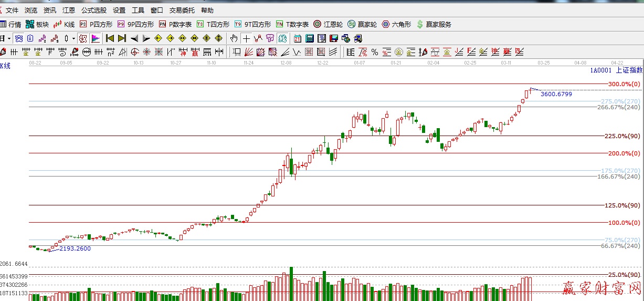644x301 pixels.
Task: Click the red floppy disk save icon
Action: (x=333, y=38)
